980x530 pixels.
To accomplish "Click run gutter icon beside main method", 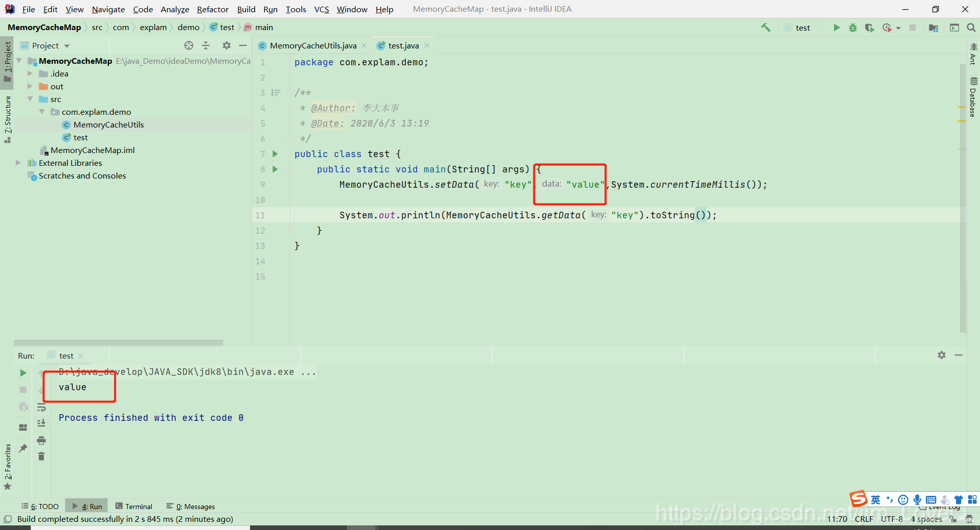I will [x=275, y=169].
